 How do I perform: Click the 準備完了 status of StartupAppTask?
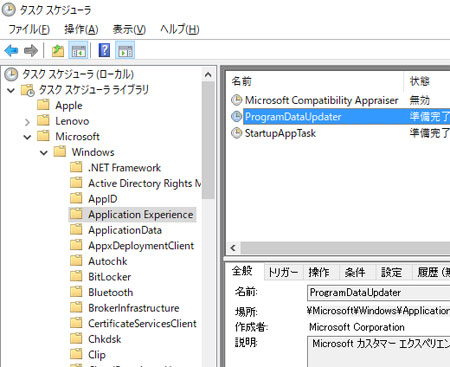430,133
